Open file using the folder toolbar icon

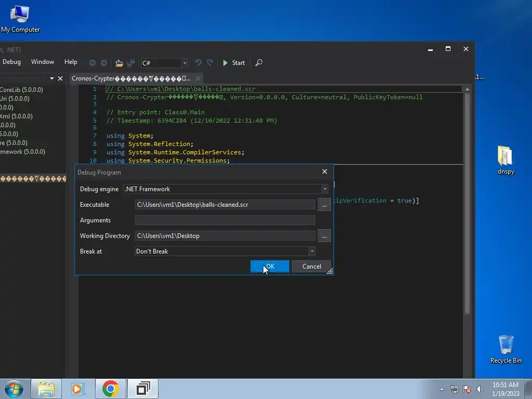(x=119, y=63)
